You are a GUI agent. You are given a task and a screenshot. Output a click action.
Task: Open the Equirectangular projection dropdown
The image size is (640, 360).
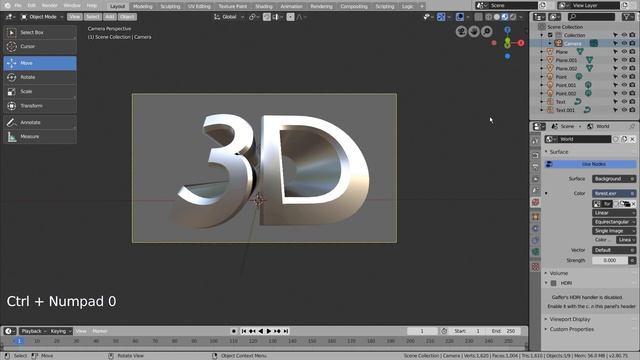[614, 222]
